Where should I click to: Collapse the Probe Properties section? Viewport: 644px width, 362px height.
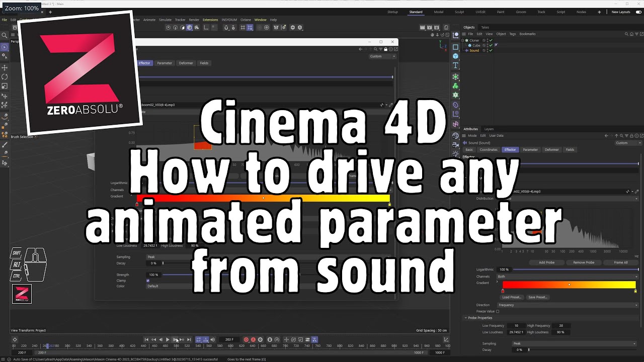point(465,318)
